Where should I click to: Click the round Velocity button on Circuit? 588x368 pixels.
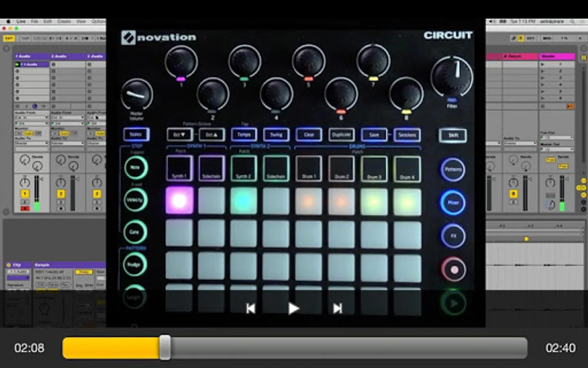pos(135,200)
